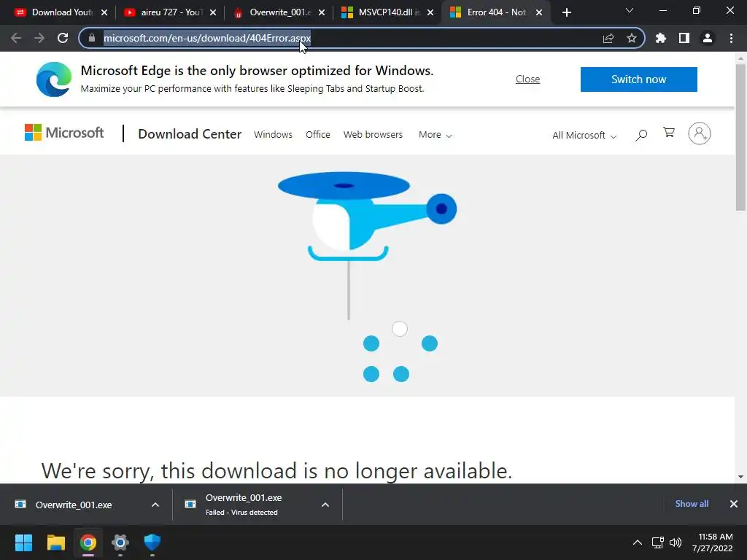Screen dimensions: 747x560
Task: Bookmark this page with the star icon
Action: point(632,38)
